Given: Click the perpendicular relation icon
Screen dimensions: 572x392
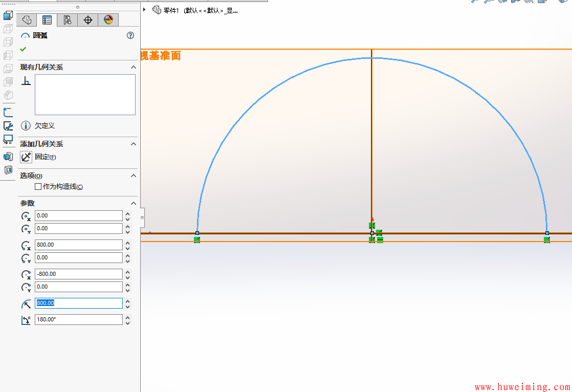Looking at the screenshot, I should (26, 81).
